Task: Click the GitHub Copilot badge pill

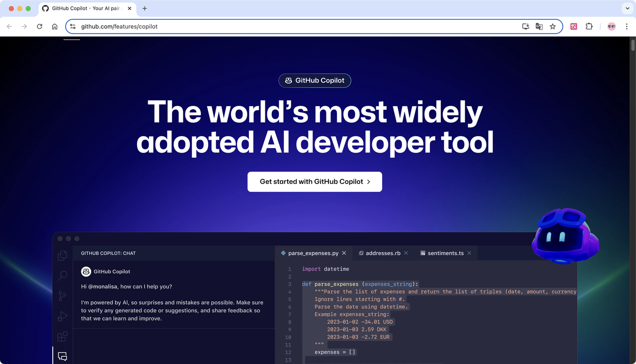Action: click(315, 80)
